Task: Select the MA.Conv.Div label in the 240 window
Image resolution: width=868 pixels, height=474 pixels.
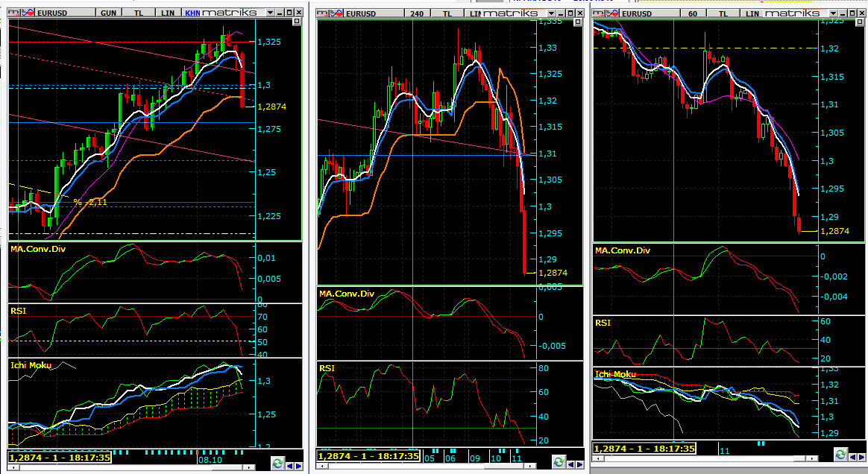Action: pyautogui.click(x=347, y=294)
